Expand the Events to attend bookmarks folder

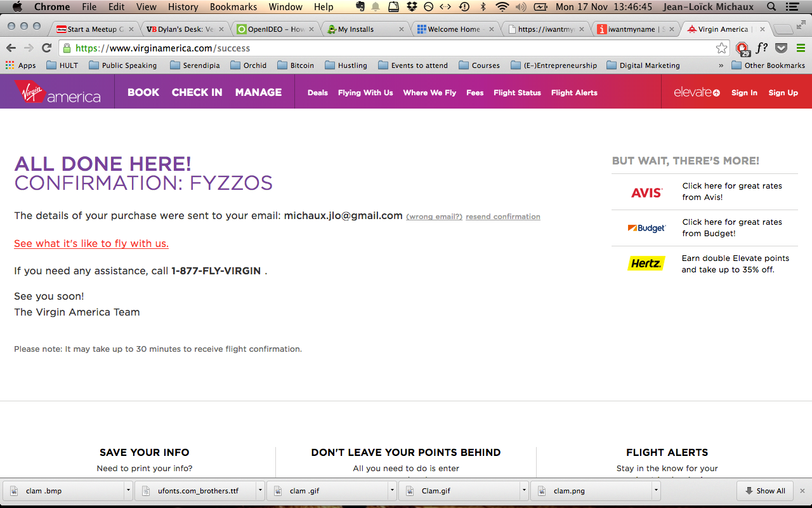(413, 65)
